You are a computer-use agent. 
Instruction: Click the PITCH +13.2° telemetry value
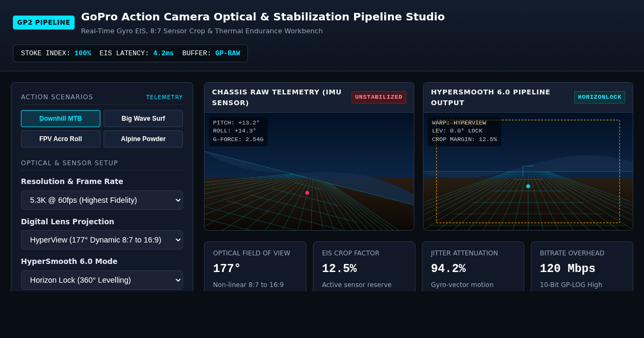pyautogui.click(x=236, y=123)
